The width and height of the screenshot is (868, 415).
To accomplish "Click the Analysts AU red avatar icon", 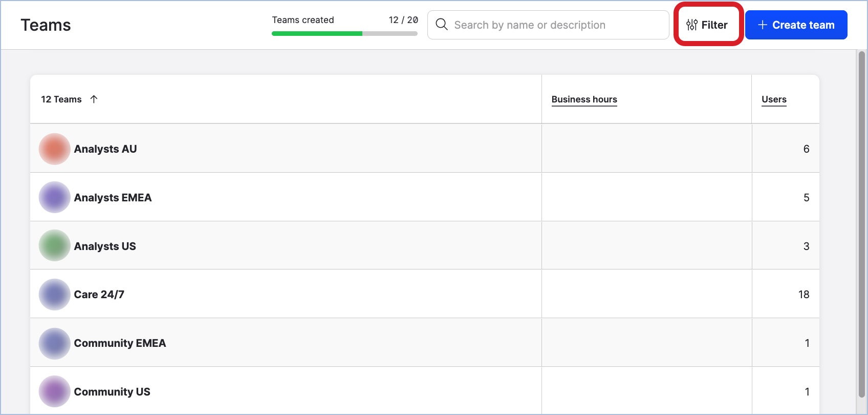I will 54,149.
